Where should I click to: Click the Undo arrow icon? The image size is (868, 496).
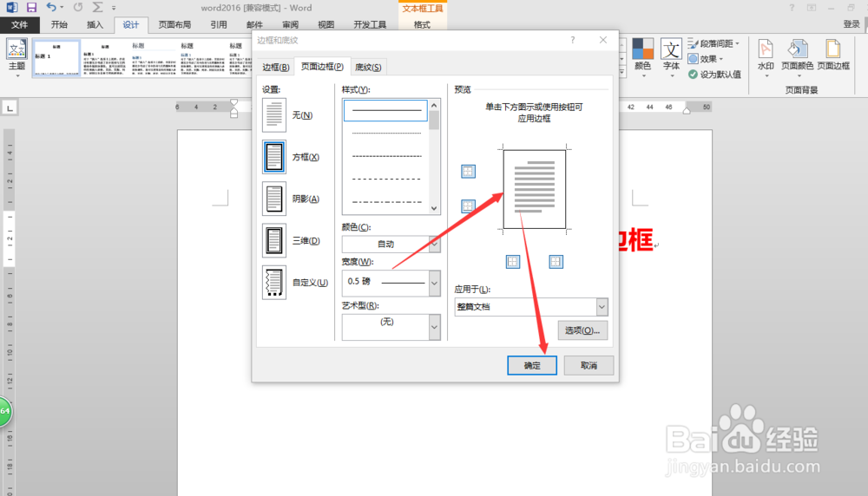click(x=51, y=7)
